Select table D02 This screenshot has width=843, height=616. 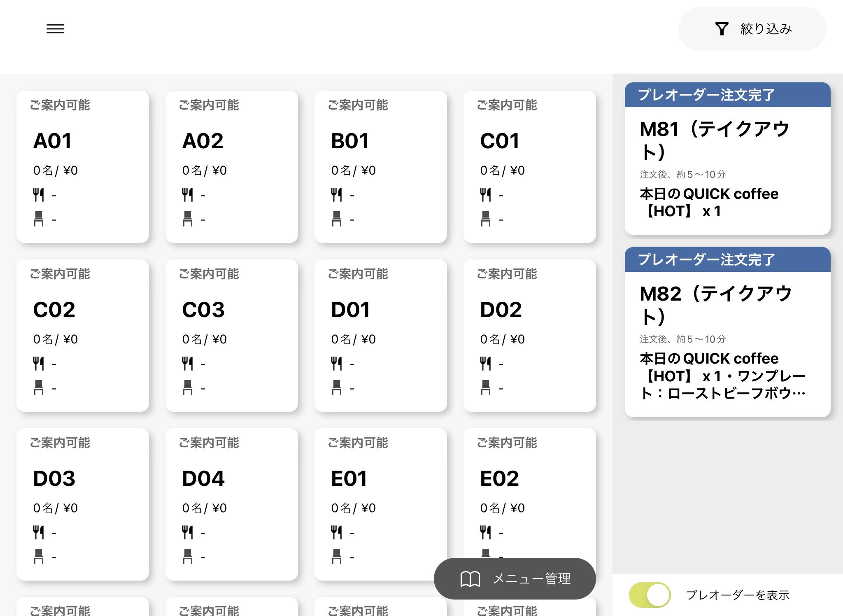pos(529,335)
